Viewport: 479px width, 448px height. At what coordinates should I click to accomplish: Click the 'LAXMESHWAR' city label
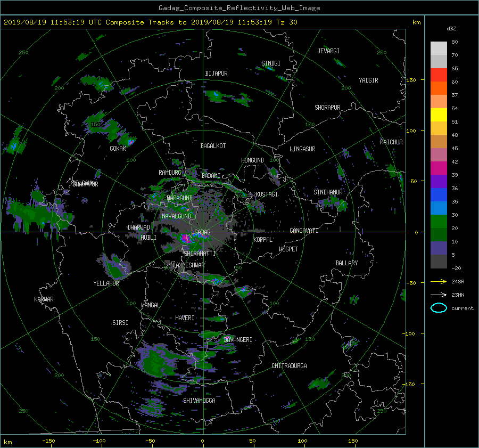(188, 265)
